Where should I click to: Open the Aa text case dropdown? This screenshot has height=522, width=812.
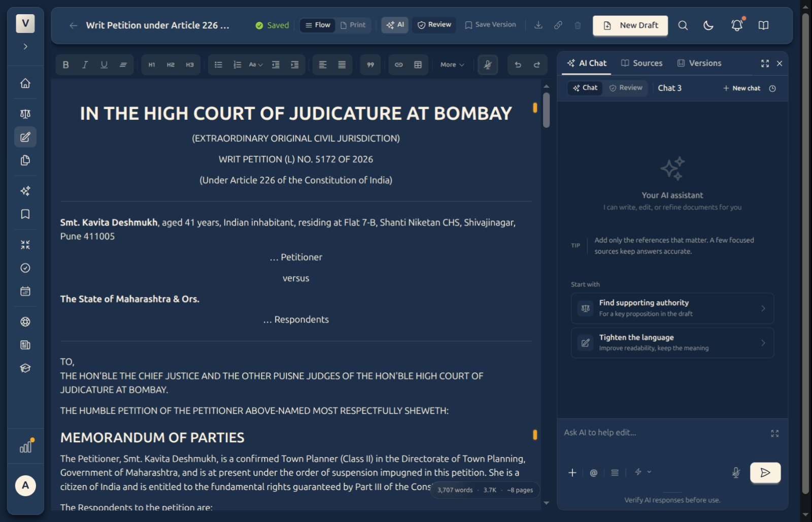256,65
